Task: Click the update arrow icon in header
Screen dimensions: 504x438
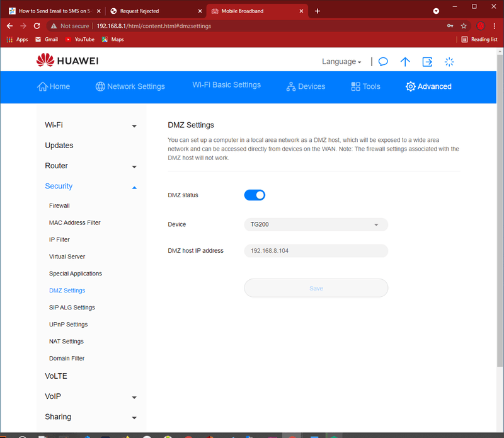Action: coord(405,62)
